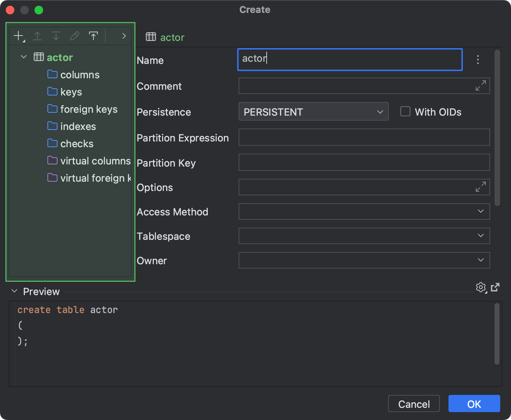Select the Edit pencil icon in the toolbar
Viewport: 511px width, 420px height.
point(74,36)
